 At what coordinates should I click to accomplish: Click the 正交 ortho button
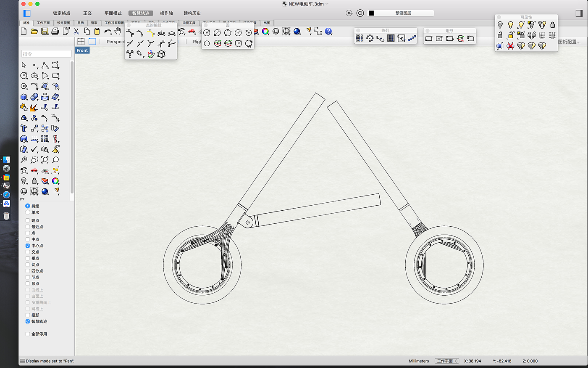pos(87,13)
